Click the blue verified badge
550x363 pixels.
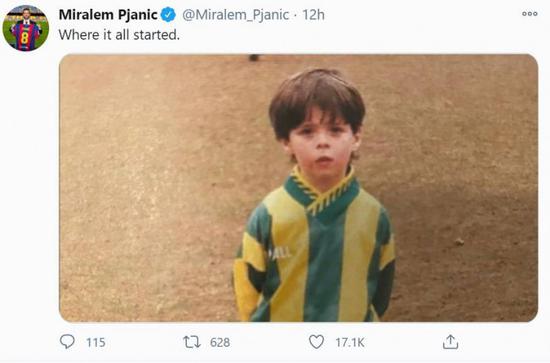[168, 15]
